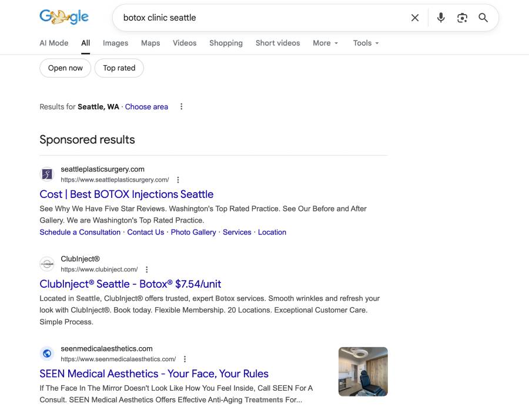Click the Google logo
The width and height of the screenshot is (529, 420).
(x=63, y=16)
